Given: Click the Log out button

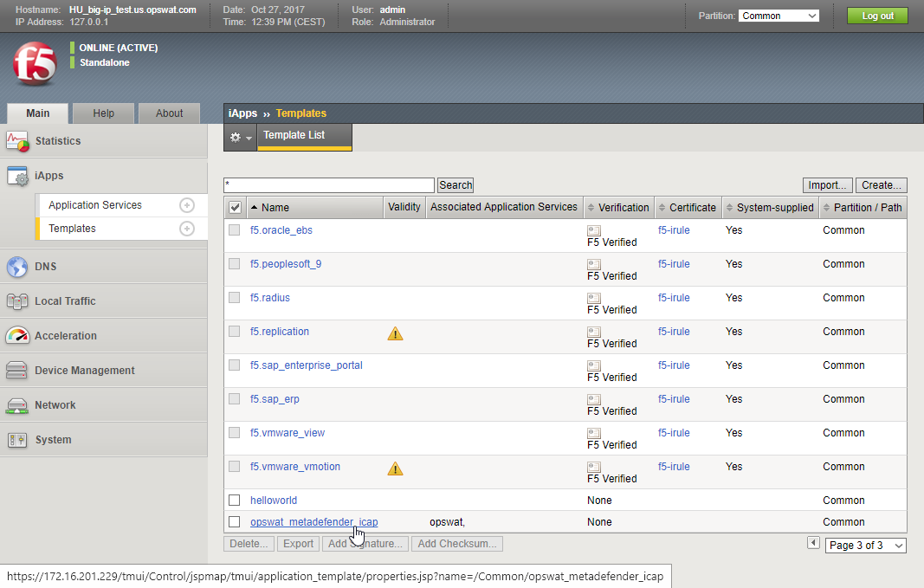Looking at the screenshot, I should (877, 16).
